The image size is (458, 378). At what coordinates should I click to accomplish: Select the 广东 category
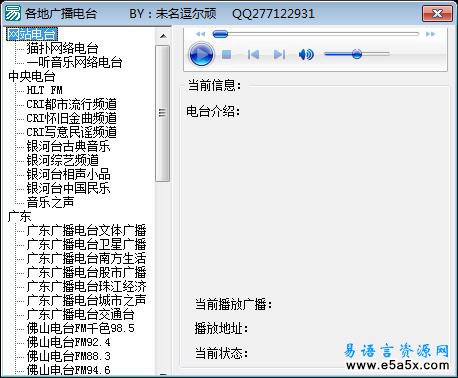(20, 216)
